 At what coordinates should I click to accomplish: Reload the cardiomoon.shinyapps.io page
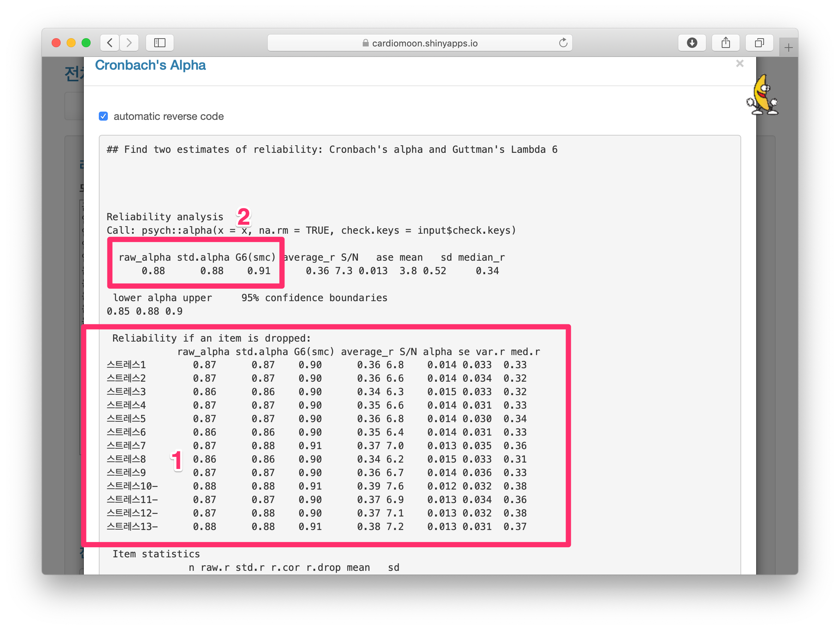[563, 43]
